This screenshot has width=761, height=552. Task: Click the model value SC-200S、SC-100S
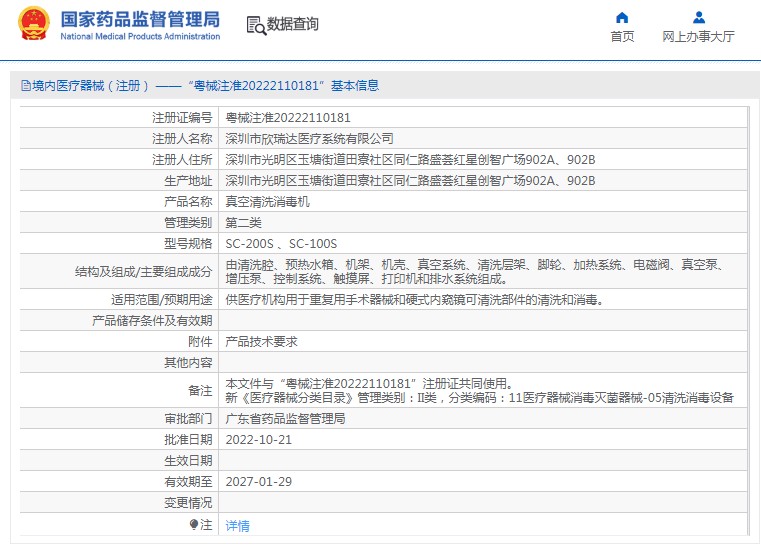(x=281, y=243)
